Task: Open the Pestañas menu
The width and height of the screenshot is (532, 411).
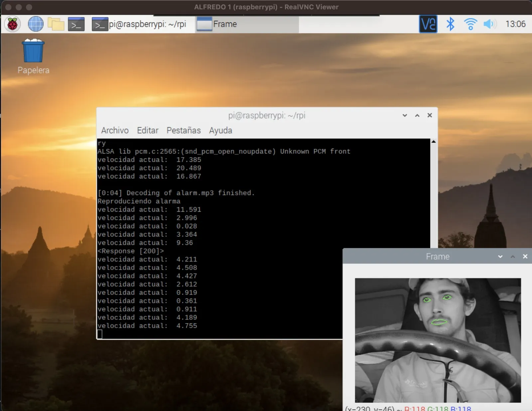Action: coord(184,130)
